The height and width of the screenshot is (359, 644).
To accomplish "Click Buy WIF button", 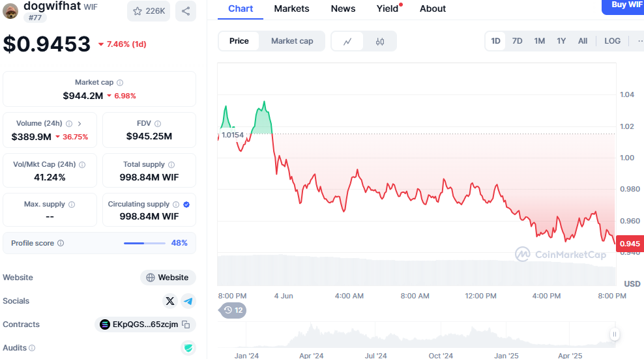I will pos(624,6).
